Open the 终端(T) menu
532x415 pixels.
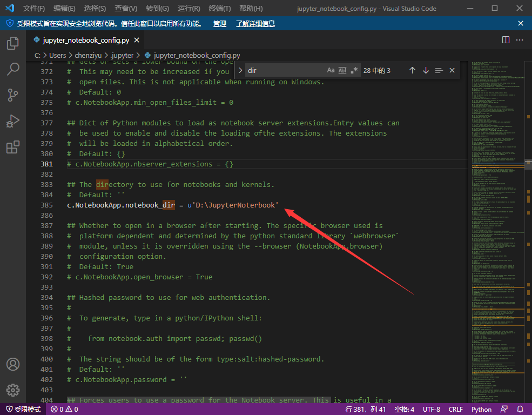click(x=219, y=8)
